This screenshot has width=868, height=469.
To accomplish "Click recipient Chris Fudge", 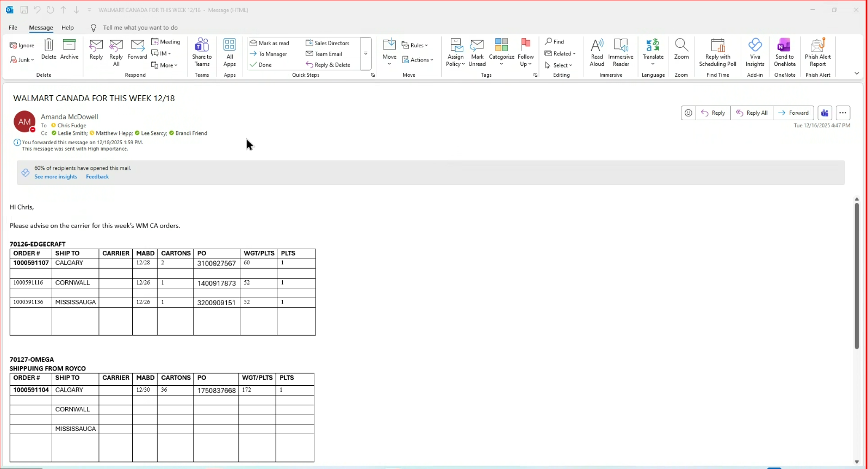I will [x=72, y=126].
